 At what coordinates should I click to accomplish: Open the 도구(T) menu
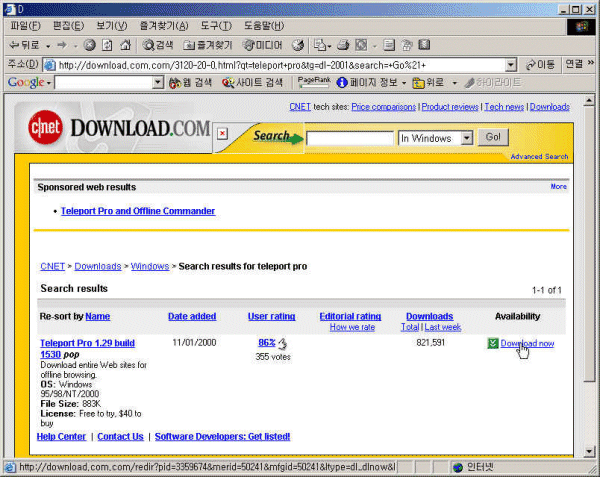pyautogui.click(x=216, y=26)
